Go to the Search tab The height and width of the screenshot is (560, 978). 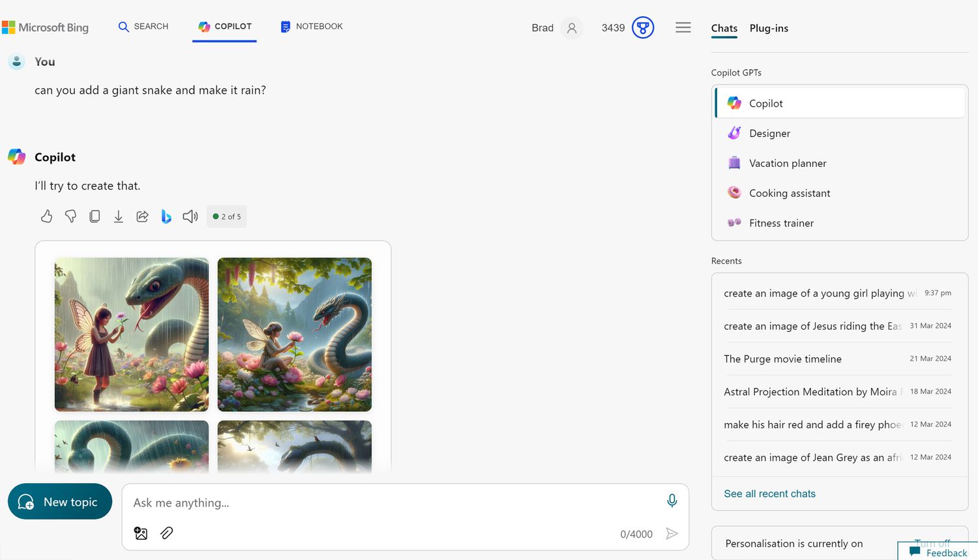(x=143, y=27)
